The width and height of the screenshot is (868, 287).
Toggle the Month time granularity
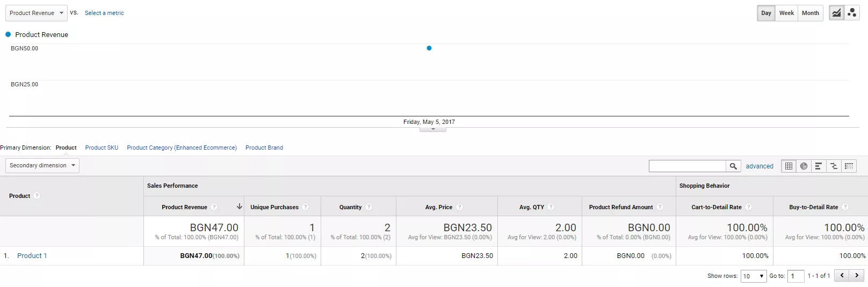(810, 13)
